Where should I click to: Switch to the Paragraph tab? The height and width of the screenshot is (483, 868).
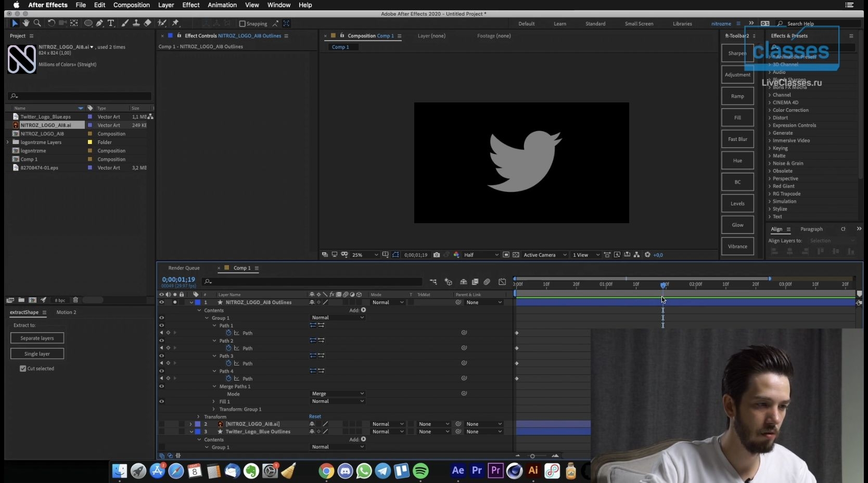(811, 229)
